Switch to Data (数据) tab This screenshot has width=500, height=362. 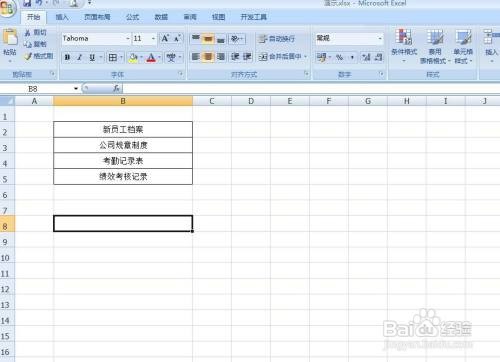161,17
